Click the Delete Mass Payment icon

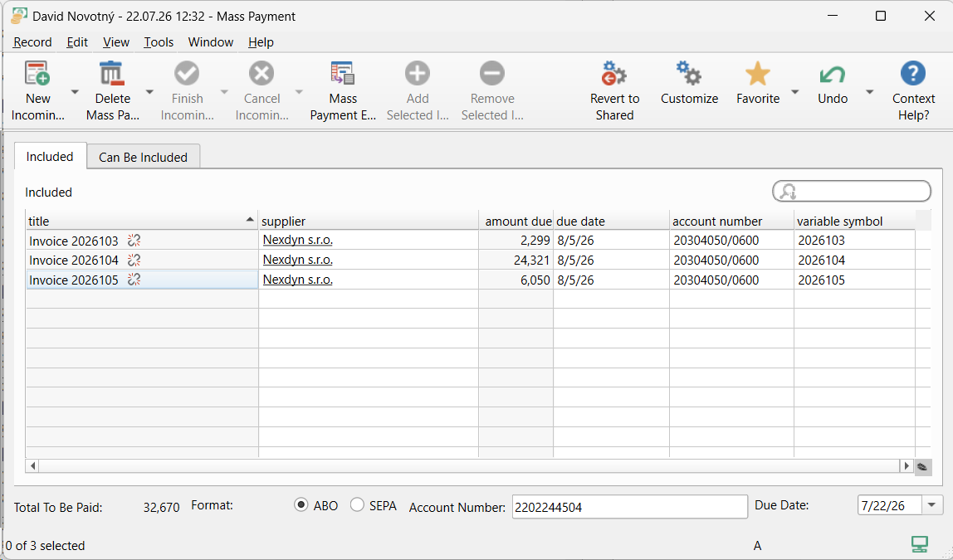[112, 74]
